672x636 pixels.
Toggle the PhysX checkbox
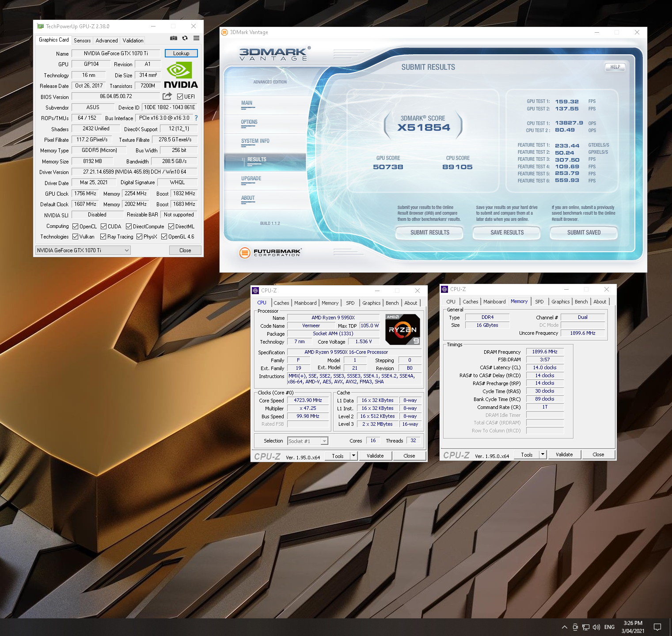[x=139, y=237]
